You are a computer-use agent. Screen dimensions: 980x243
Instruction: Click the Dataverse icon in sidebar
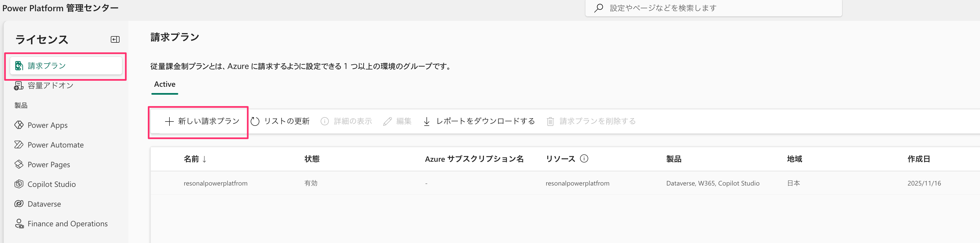[x=19, y=204]
